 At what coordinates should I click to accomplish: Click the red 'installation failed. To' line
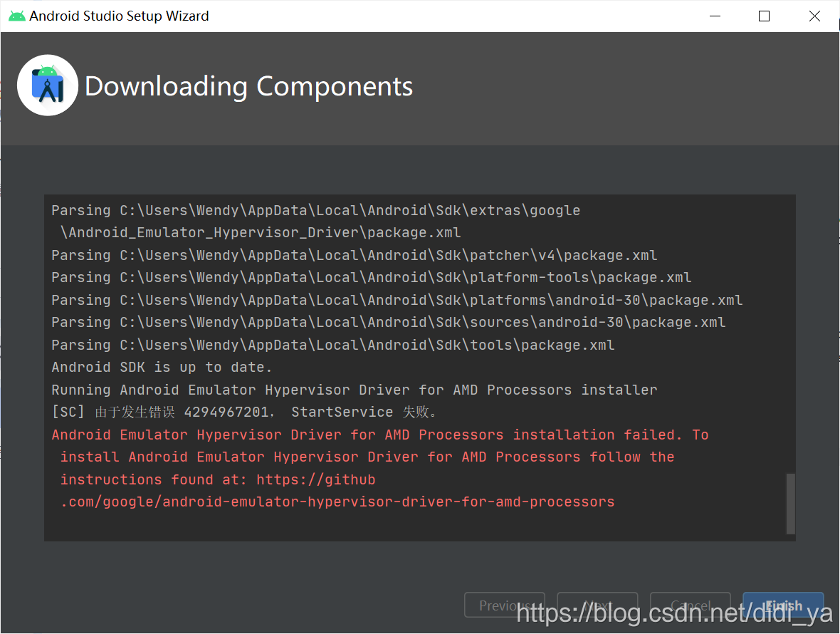click(380, 434)
